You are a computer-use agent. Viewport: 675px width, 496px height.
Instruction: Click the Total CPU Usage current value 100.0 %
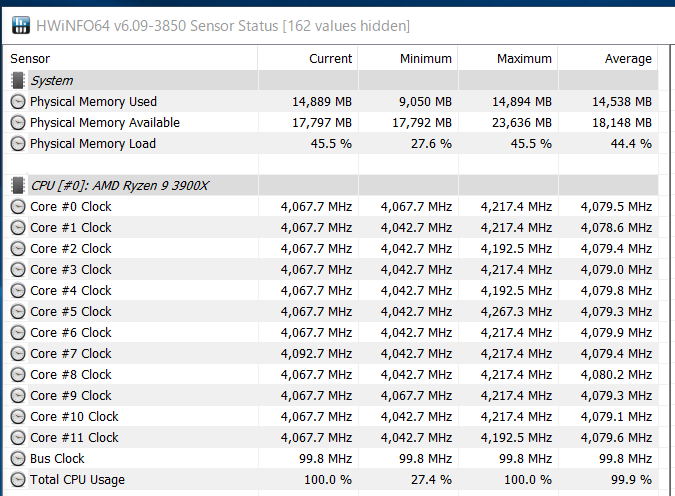pos(328,480)
